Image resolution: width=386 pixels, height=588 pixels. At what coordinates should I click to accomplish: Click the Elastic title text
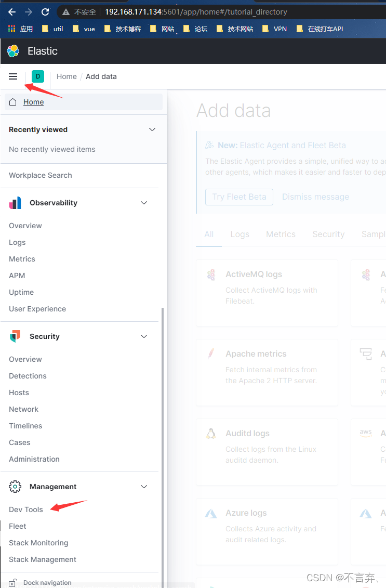(x=43, y=51)
